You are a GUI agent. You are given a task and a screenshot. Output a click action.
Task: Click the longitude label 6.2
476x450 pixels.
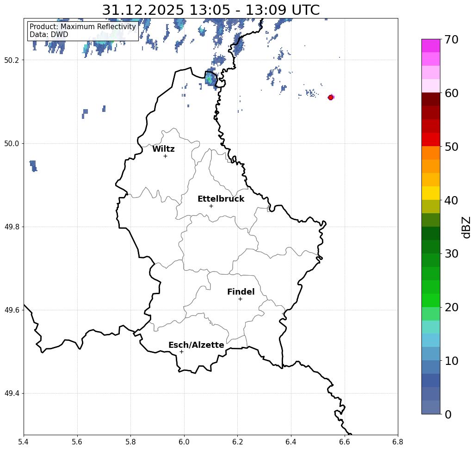[x=237, y=442]
